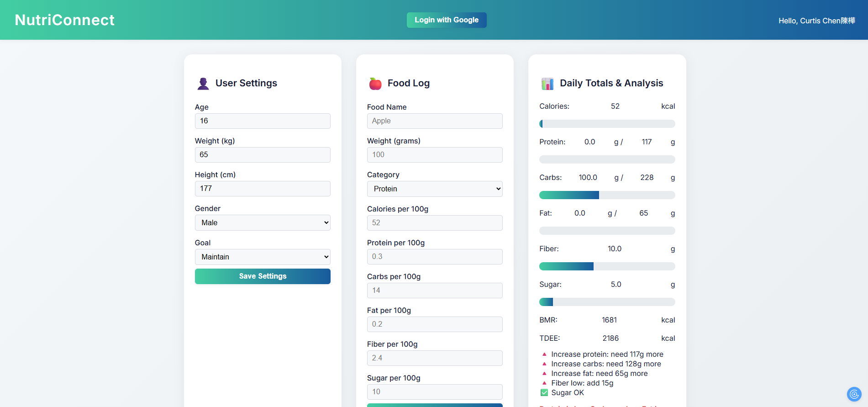The height and width of the screenshot is (407, 868).
Task: Click the User Settings person icon
Action: 203,84
